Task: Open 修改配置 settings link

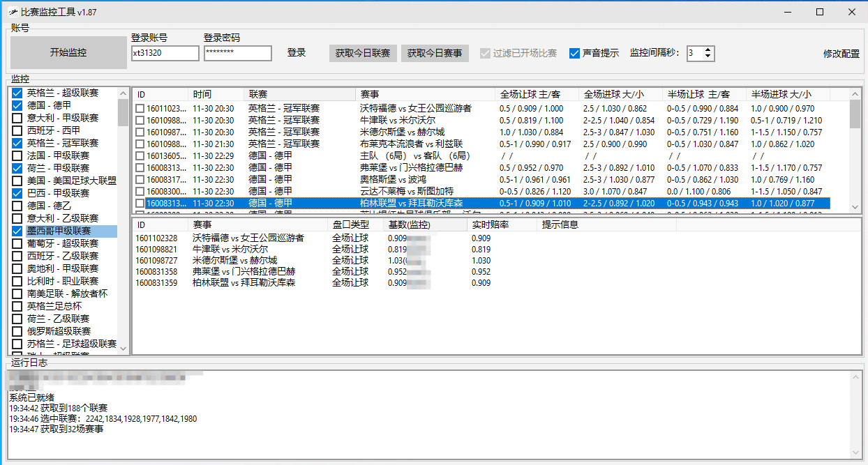Action: coord(841,54)
